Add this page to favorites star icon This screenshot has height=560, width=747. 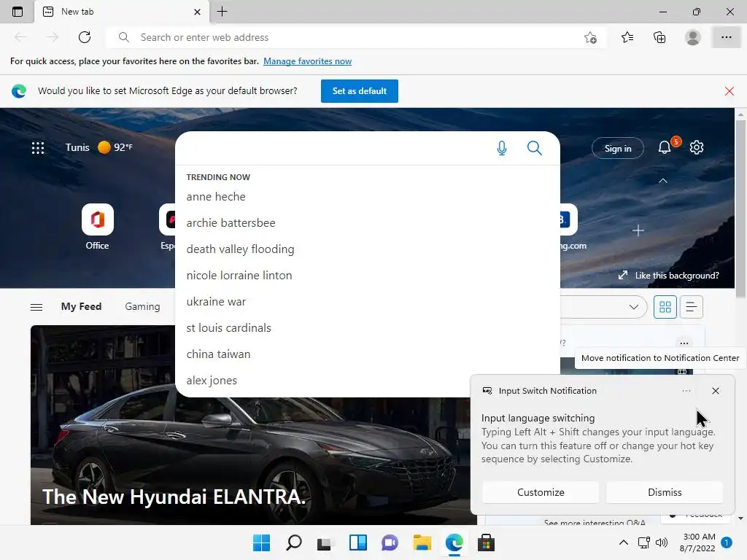tap(590, 37)
